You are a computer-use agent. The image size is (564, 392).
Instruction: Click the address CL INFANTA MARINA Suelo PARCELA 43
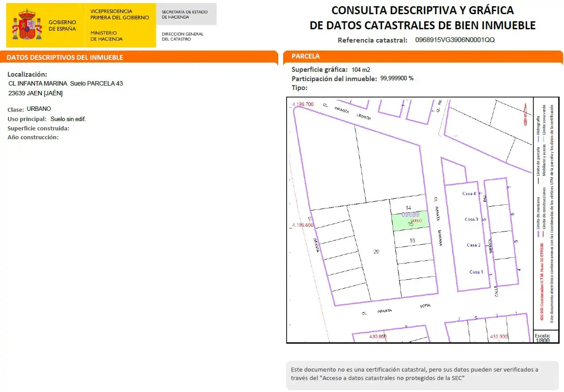[x=66, y=83]
